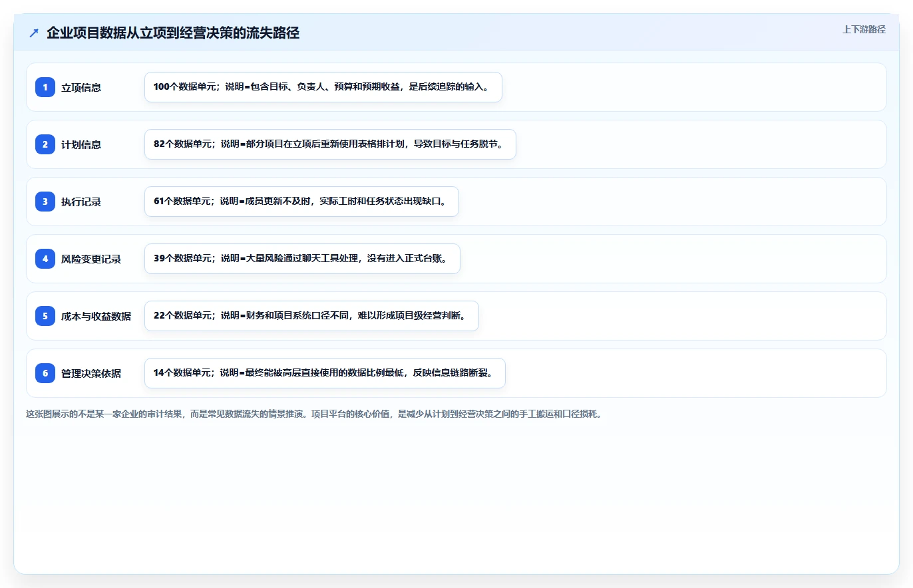Click step badge 5 for 成本与收益数据
The width and height of the screenshot is (913, 588).
(x=45, y=316)
